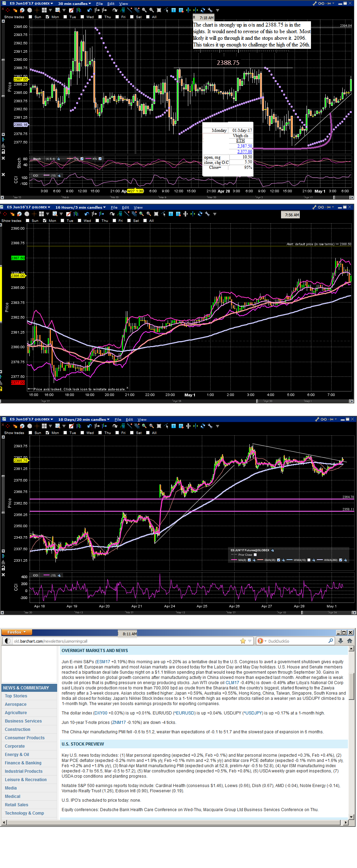Select the text annotation T tool in the 30 min chart

(174, 10)
